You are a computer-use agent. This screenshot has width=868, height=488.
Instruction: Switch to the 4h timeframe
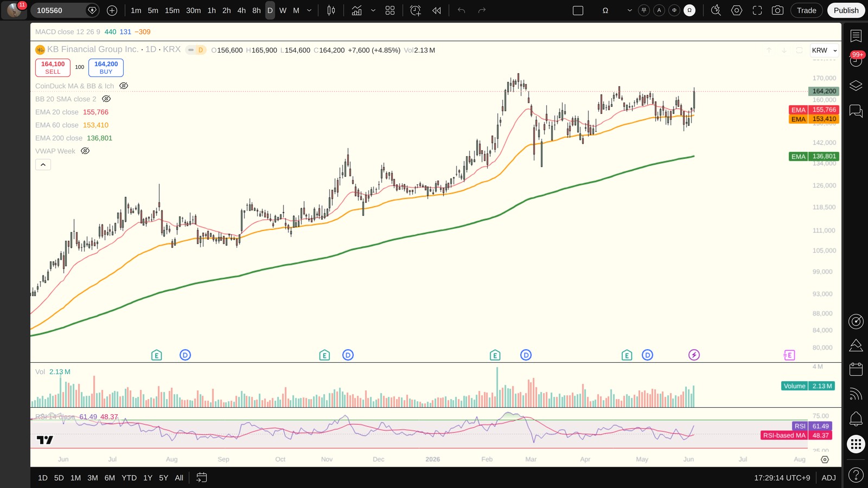(241, 10)
